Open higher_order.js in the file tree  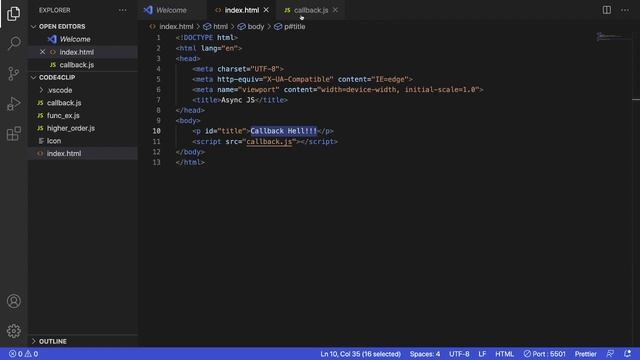(71, 128)
